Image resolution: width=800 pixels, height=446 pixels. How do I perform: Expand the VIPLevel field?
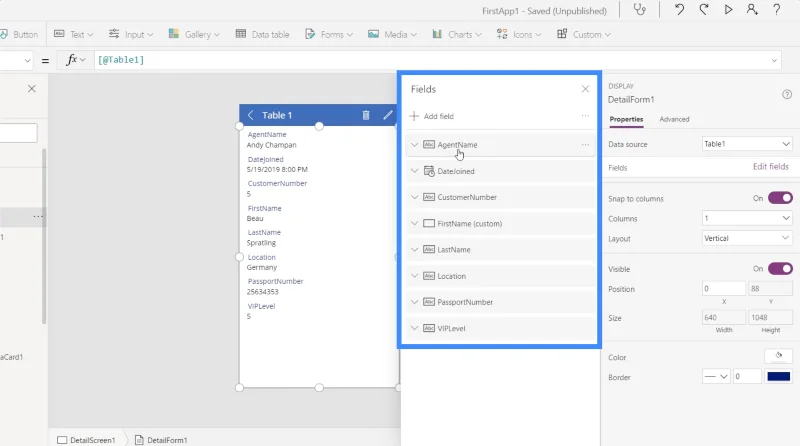[414, 328]
